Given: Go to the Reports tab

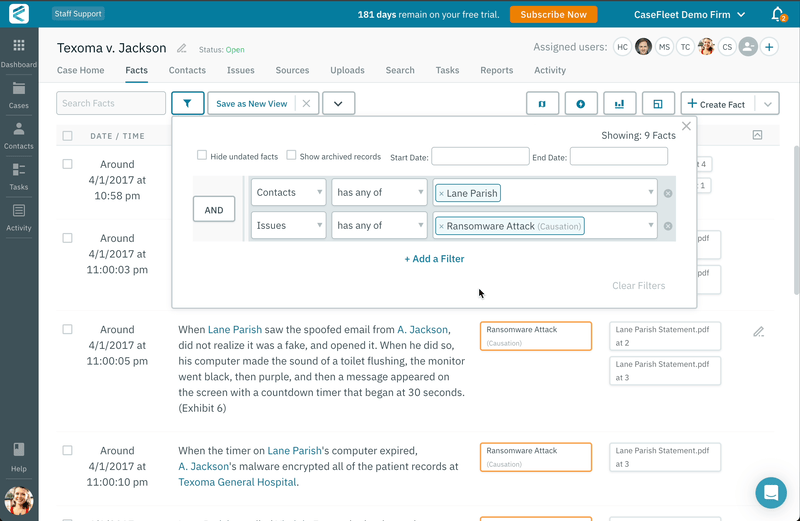Looking at the screenshot, I should (x=496, y=71).
